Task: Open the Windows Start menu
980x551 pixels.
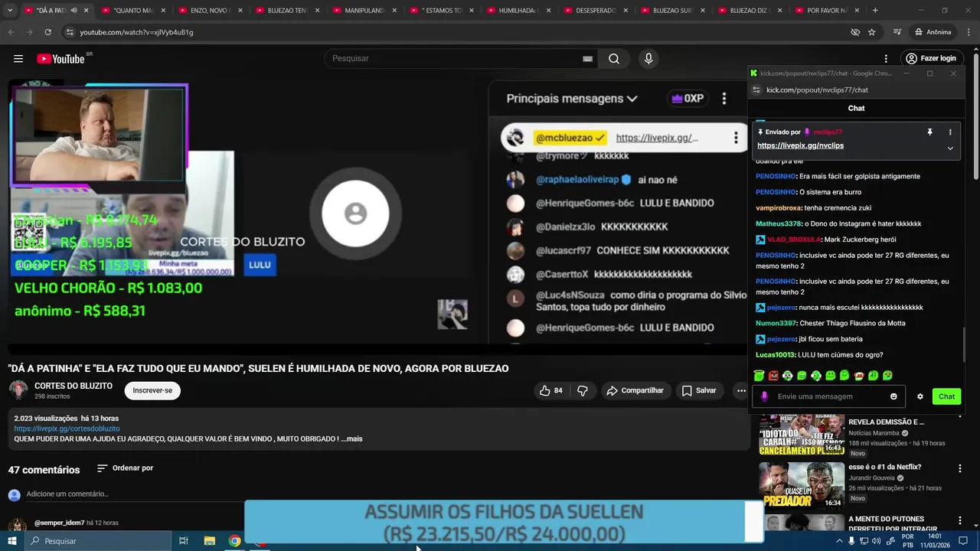Action: coord(11,541)
